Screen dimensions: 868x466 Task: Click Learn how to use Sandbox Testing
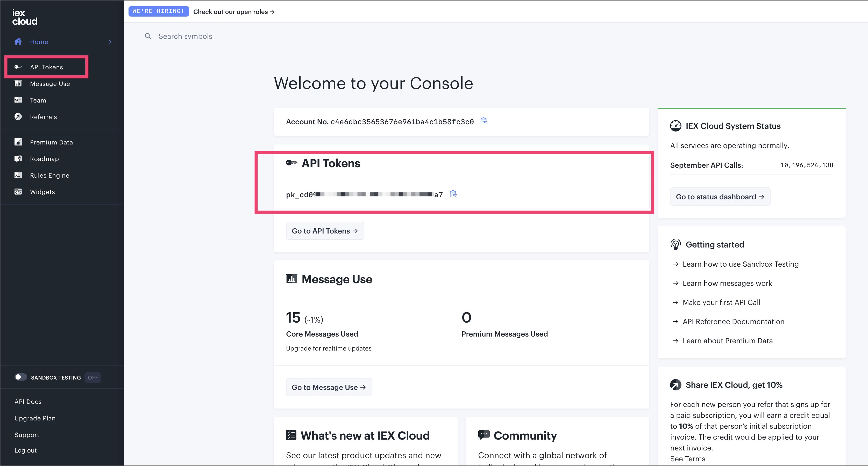click(x=740, y=264)
